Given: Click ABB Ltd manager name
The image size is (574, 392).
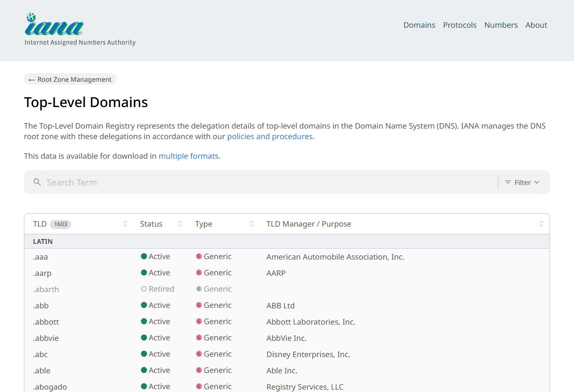Looking at the screenshot, I should [x=280, y=305].
